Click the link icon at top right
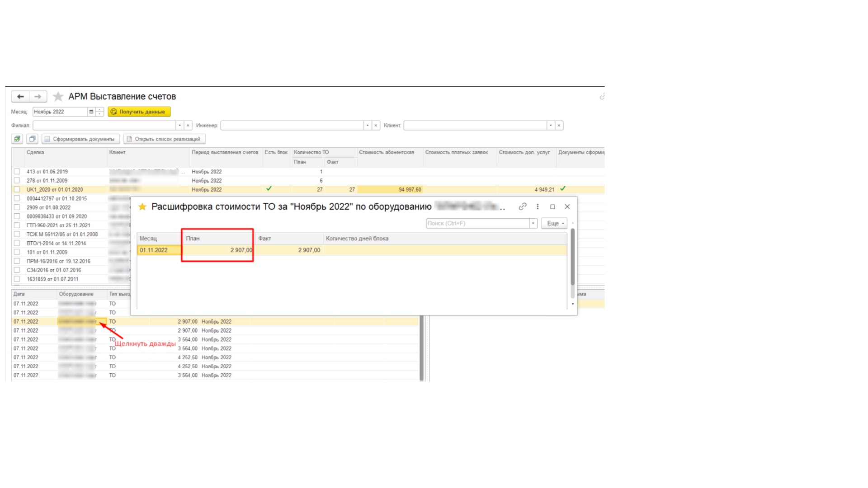This screenshot has width=868, height=488. point(602,97)
